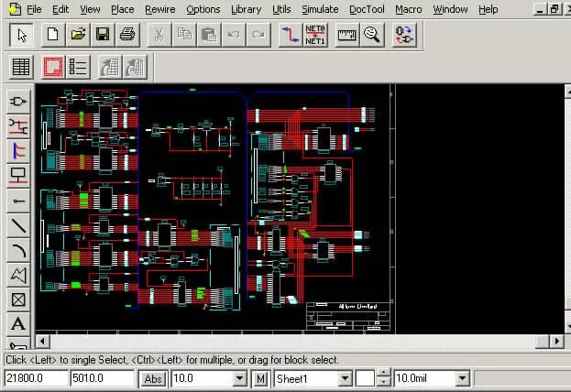Increase value with stepper up arrow

383,374
